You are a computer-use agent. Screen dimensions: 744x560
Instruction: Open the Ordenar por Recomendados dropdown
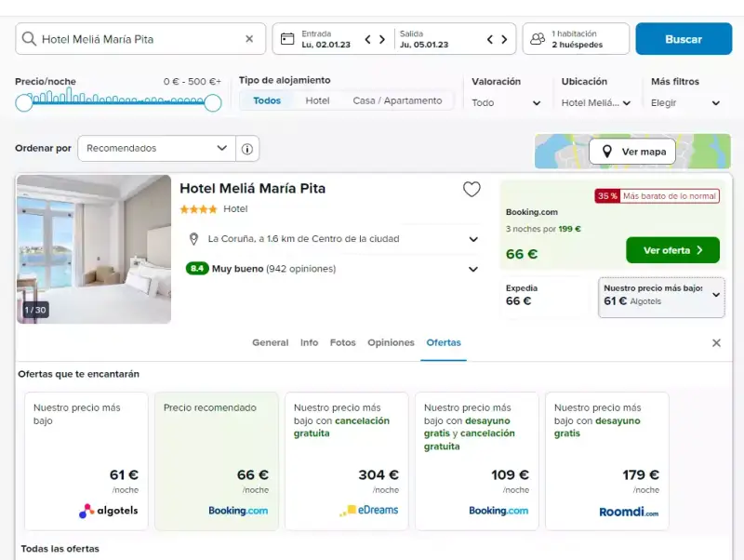(x=156, y=148)
